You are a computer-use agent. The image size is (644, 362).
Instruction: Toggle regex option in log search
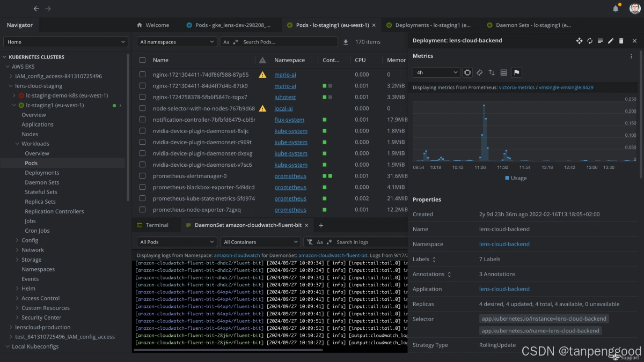329,242
